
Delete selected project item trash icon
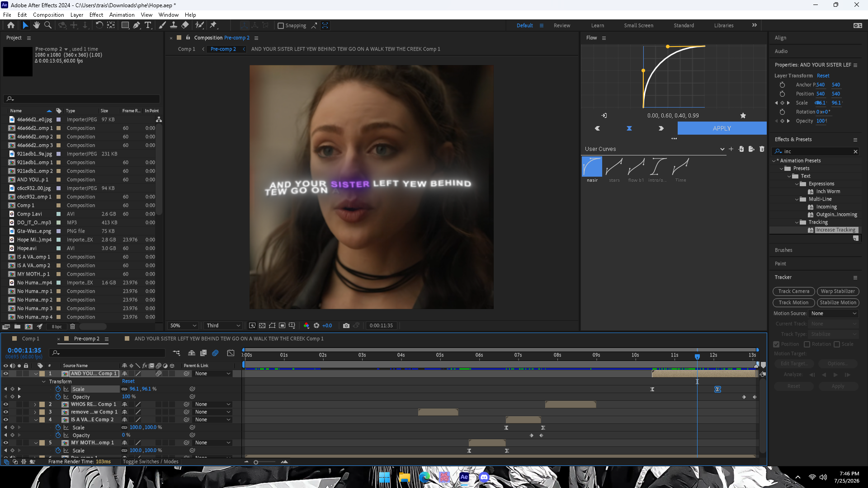[72, 327]
